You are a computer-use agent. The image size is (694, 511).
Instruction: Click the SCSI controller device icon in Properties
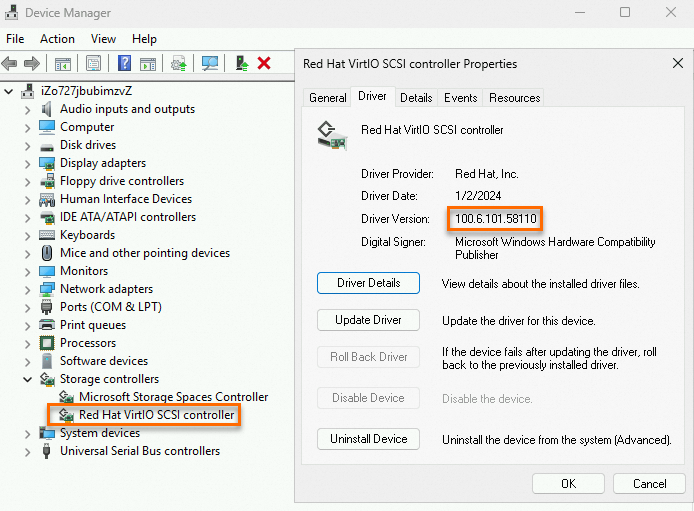[332, 135]
